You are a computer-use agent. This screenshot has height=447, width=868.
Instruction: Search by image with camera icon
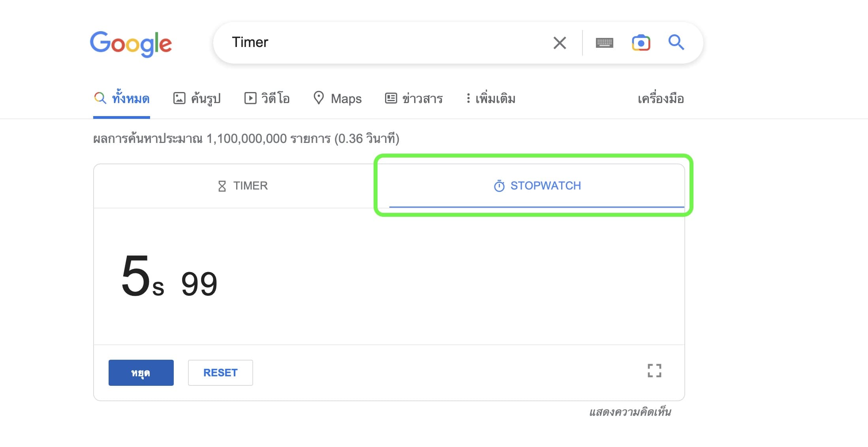641,43
